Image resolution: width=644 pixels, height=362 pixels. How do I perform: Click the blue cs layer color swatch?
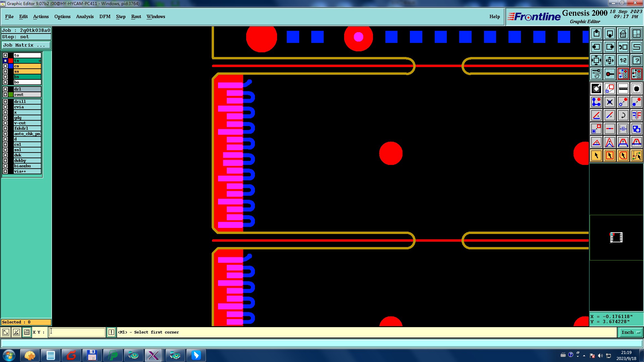(x=11, y=66)
